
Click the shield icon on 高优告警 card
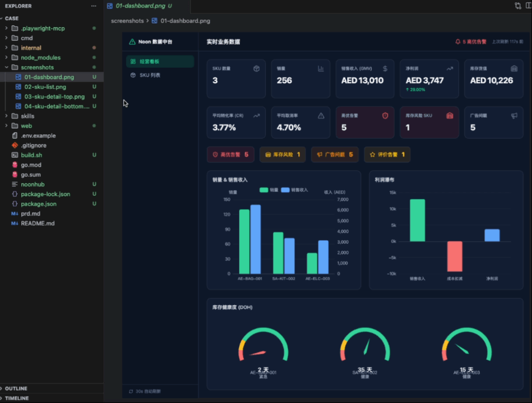[x=385, y=116]
